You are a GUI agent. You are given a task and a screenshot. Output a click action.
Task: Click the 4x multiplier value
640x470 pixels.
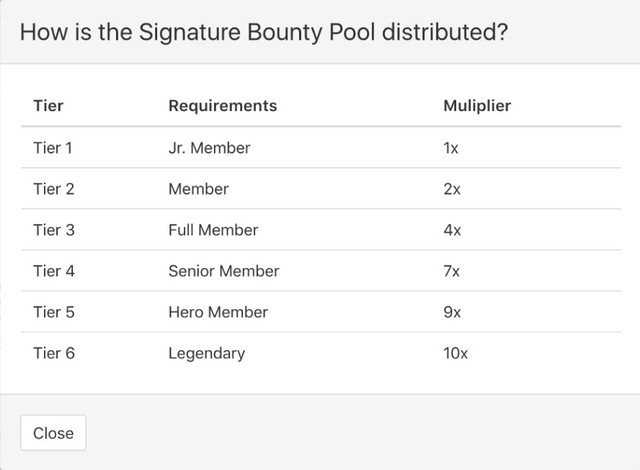point(452,230)
